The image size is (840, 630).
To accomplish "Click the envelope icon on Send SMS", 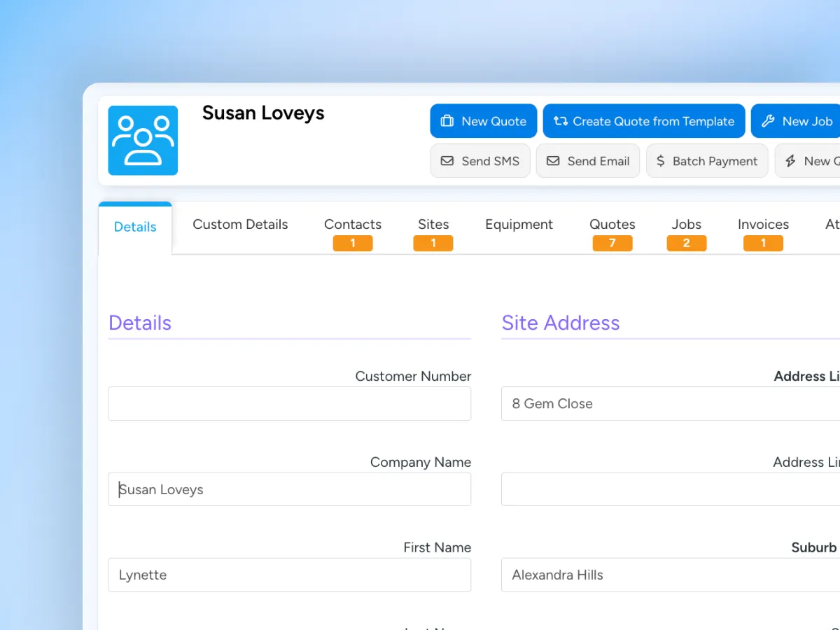I will 447,161.
